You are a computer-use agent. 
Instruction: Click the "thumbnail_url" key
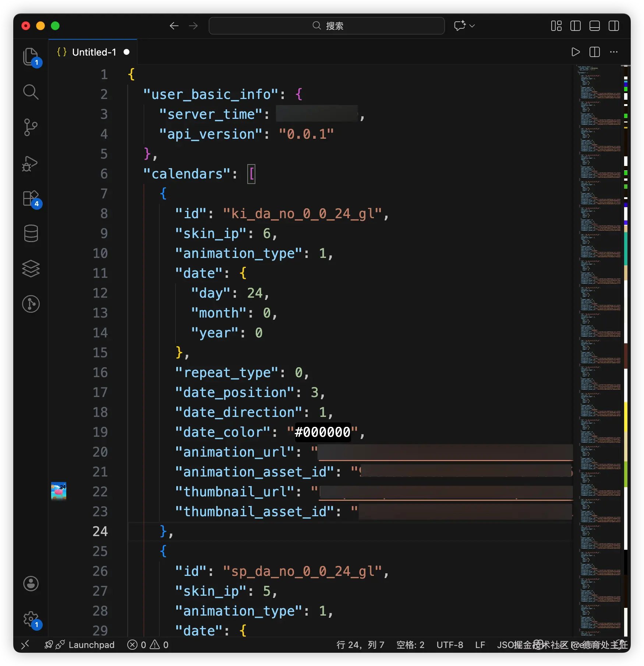click(x=235, y=492)
